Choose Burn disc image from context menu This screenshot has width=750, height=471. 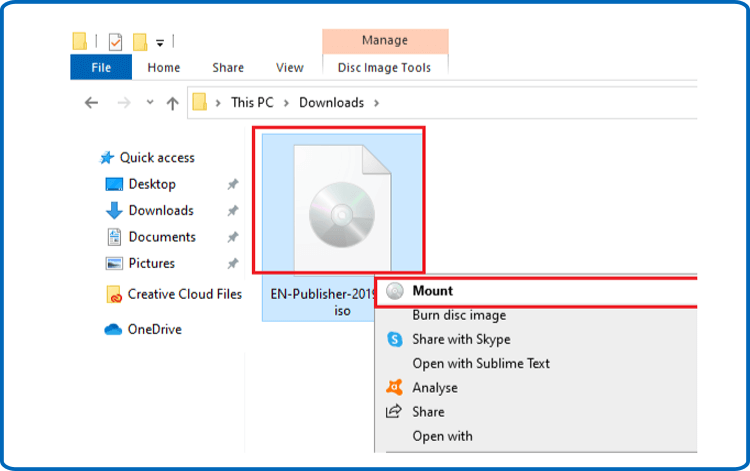pos(459,315)
